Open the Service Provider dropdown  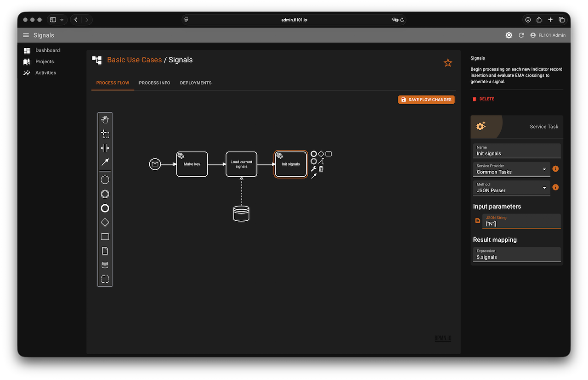pyautogui.click(x=511, y=169)
